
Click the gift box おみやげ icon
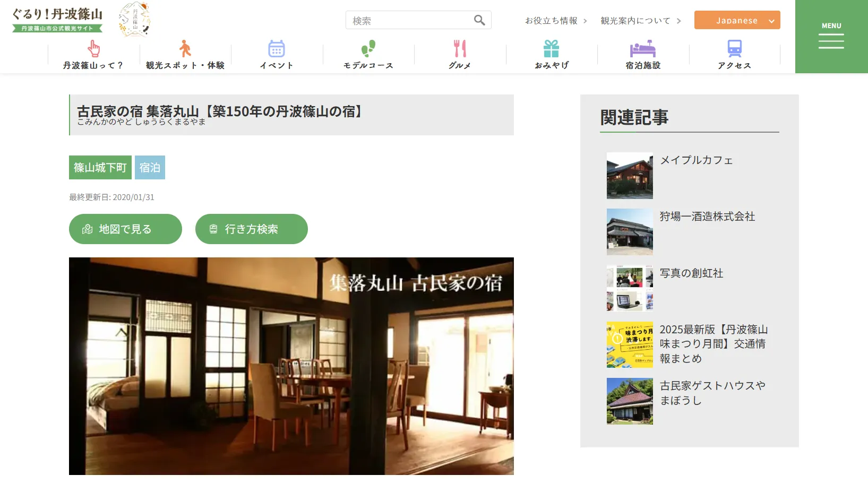(x=551, y=49)
